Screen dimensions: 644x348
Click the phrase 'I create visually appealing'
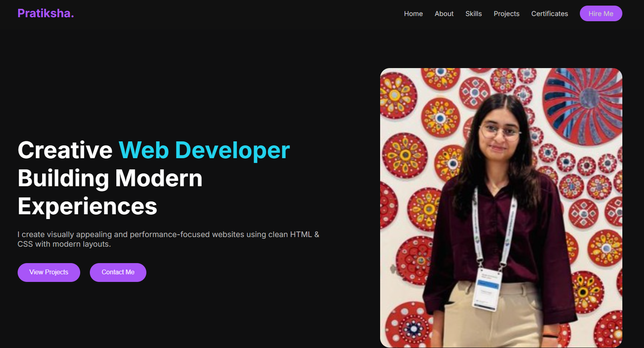[x=64, y=235]
